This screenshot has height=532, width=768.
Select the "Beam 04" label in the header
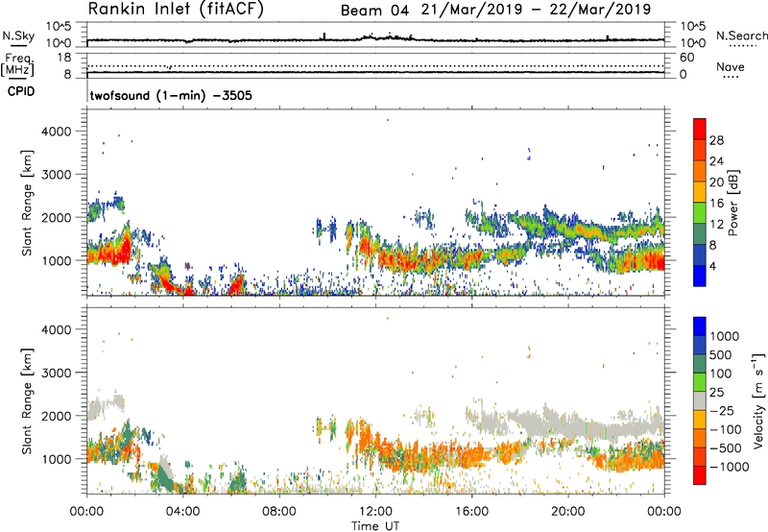pos(374,10)
